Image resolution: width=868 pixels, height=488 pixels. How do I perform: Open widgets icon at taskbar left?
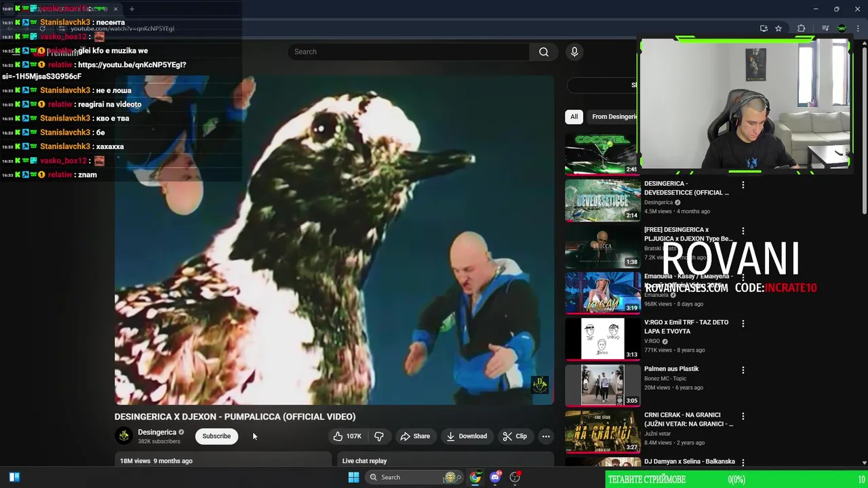pos(14,477)
